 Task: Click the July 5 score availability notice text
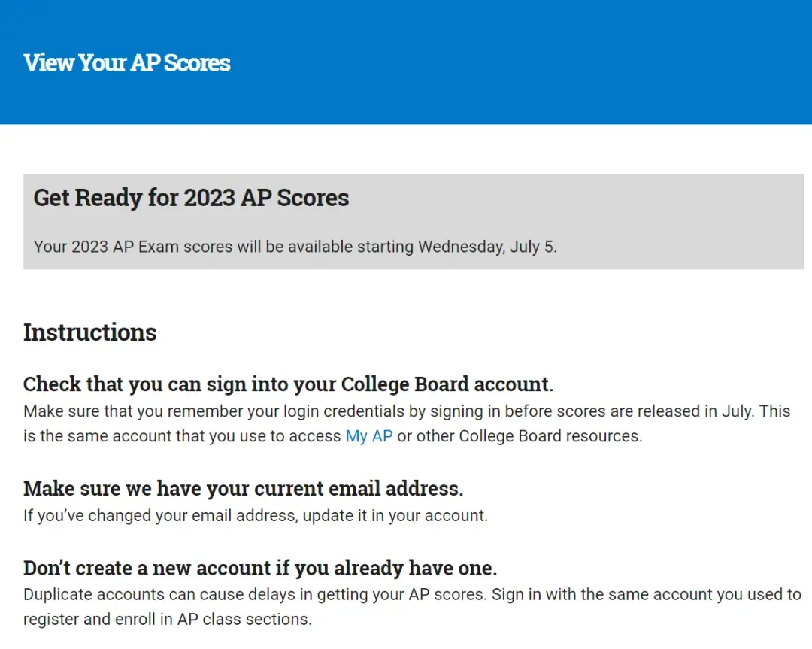(295, 247)
